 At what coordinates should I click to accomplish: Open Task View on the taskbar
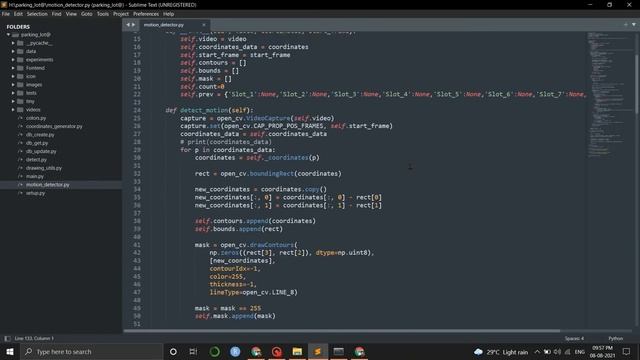pos(193,351)
